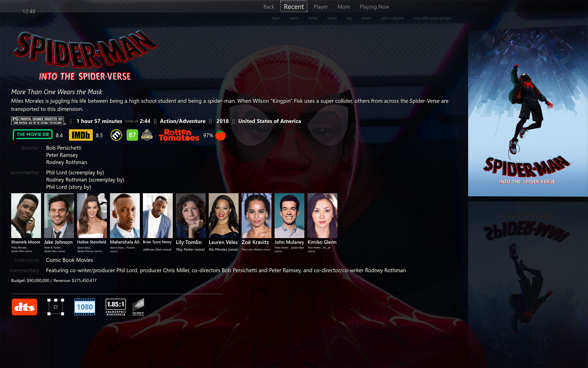Image resolution: width=588 pixels, height=368 pixels.
Task: Click the 'tag' action
Action: pos(349,18)
